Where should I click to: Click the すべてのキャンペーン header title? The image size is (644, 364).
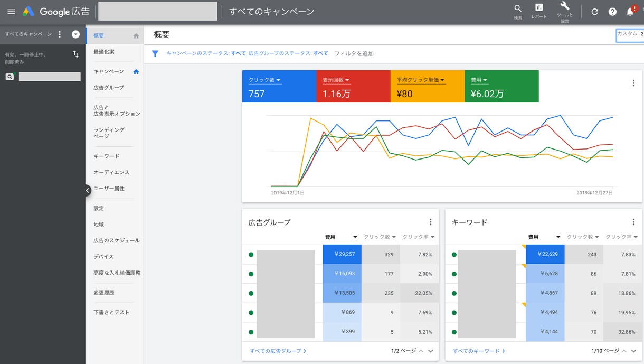(272, 12)
